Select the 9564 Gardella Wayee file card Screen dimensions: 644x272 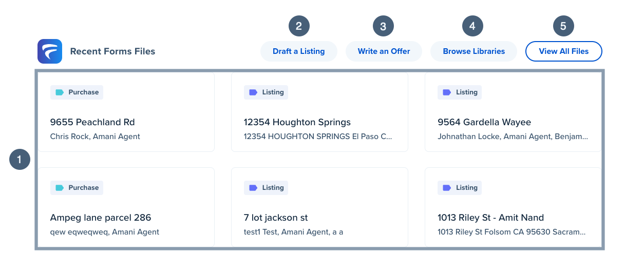[513, 122]
